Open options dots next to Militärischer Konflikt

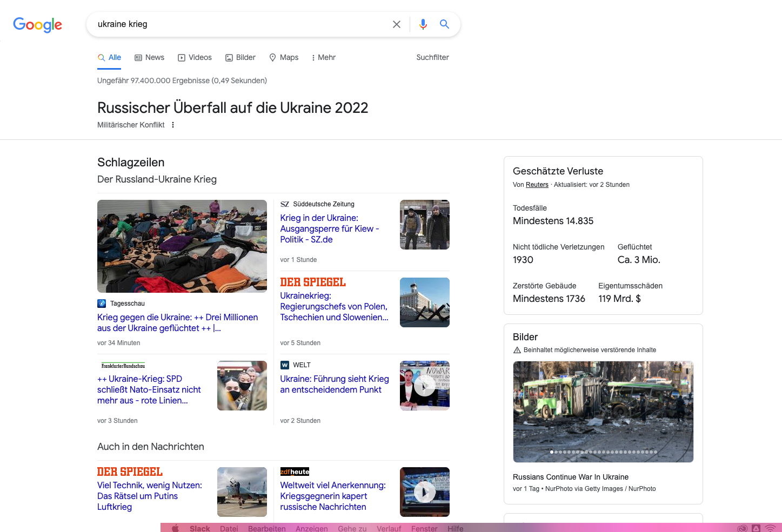point(173,125)
